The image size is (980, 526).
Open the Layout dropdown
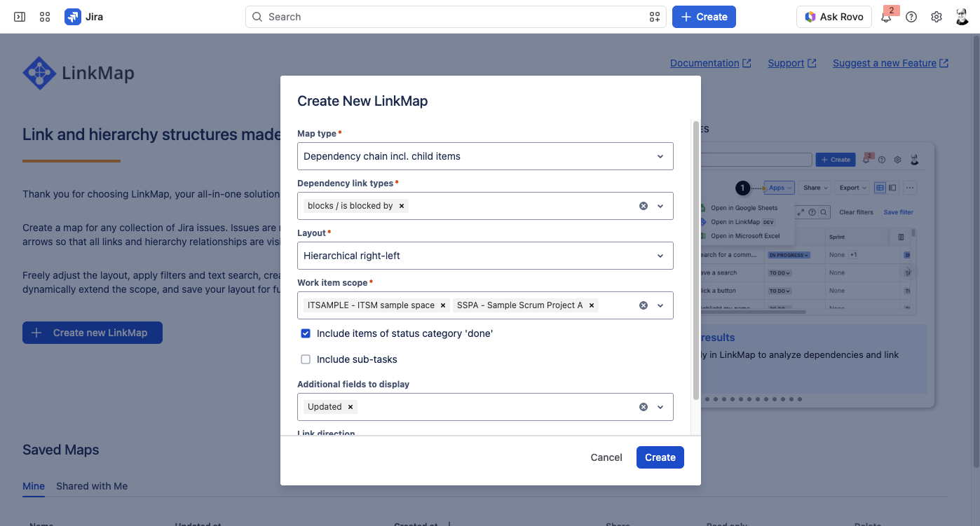(485, 256)
